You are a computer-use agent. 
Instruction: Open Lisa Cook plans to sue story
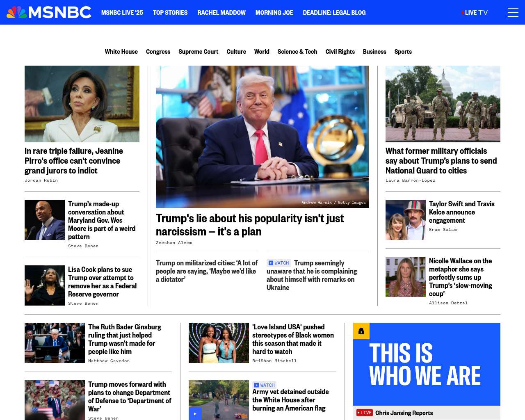[103, 282]
